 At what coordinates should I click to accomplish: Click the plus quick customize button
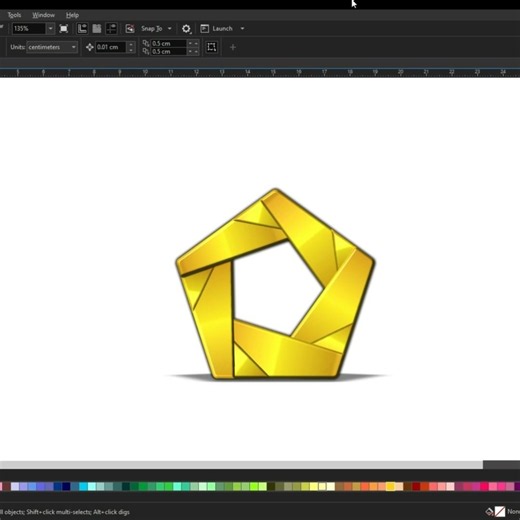click(x=233, y=48)
